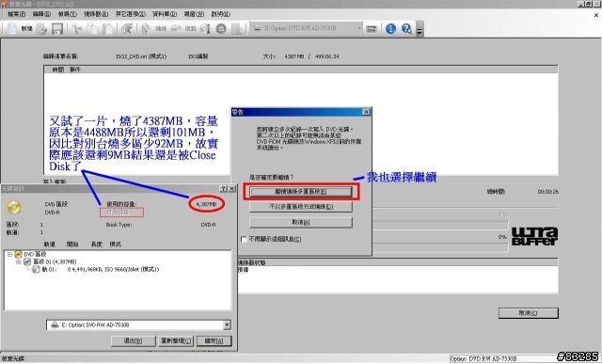Screen dimensions: 602x364
Task: Click the Burn compilation toolbar icon
Action: click(x=146, y=29)
